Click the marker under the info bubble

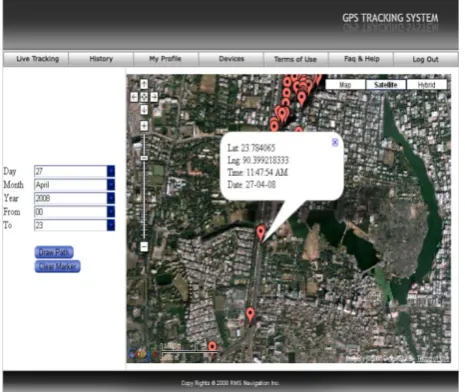pos(261,232)
